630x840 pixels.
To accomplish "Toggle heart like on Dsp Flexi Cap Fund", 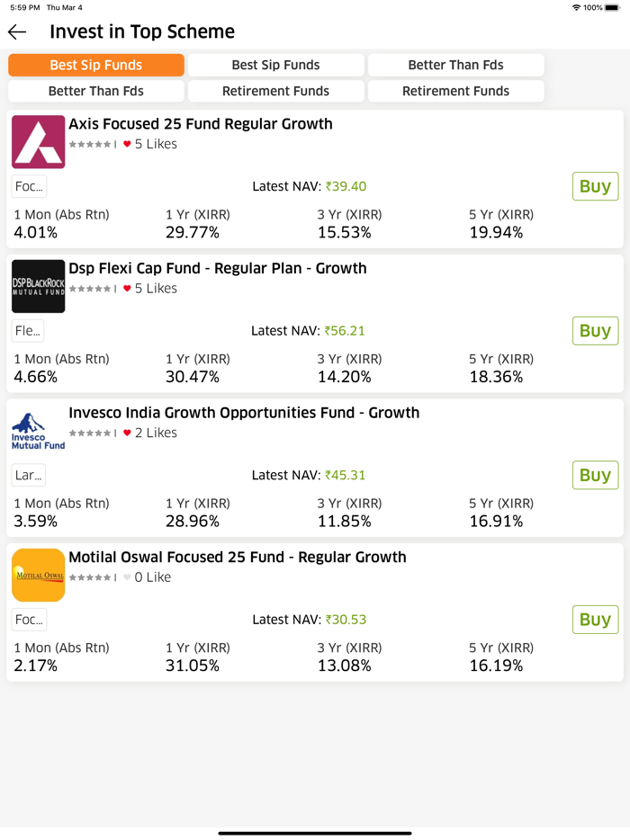I will coord(127,289).
